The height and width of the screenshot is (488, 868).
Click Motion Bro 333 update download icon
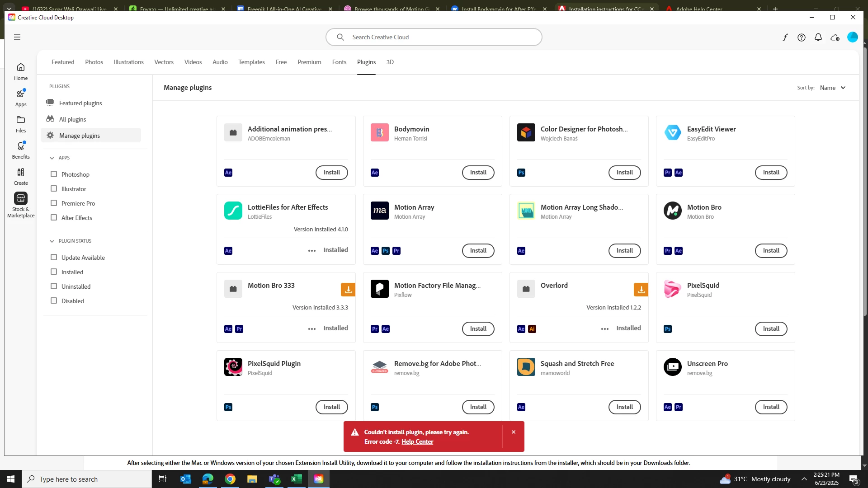point(348,290)
